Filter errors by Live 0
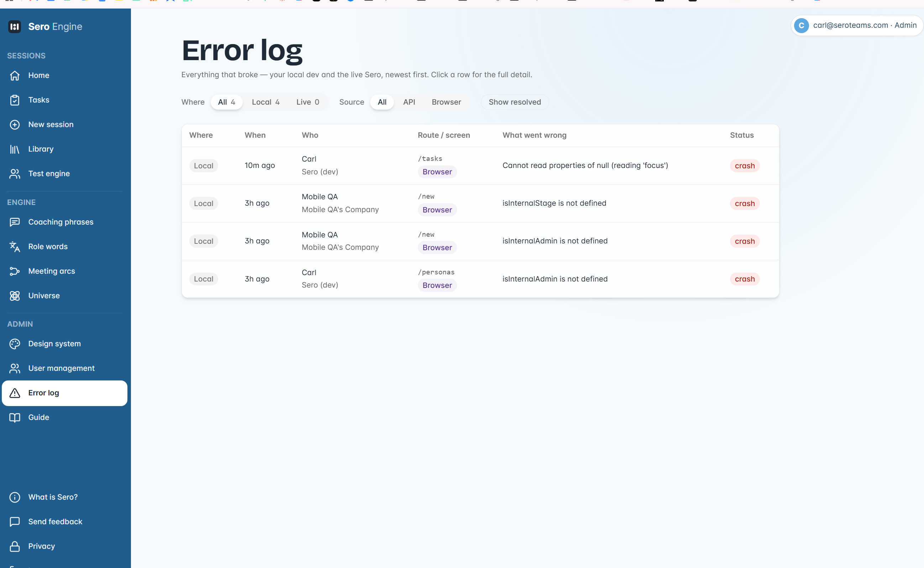This screenshot has height=568, width=924. [308, 102]
